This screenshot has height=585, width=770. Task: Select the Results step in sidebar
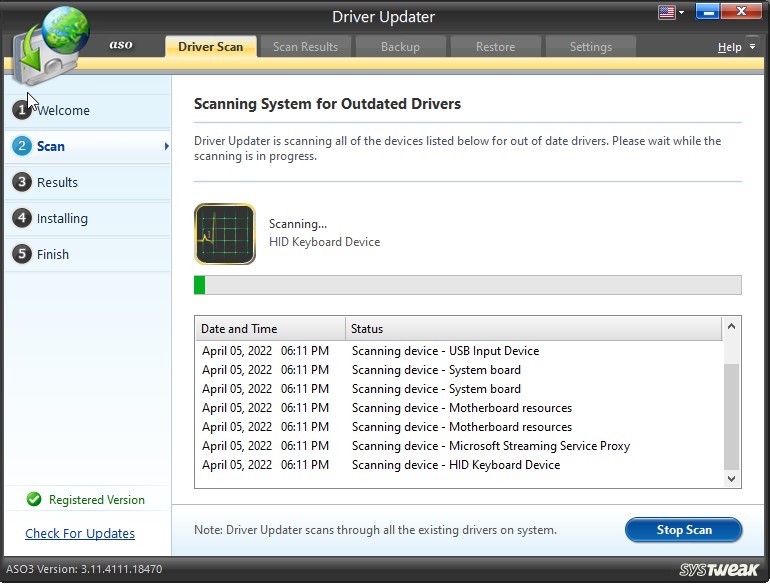(87, 182)
